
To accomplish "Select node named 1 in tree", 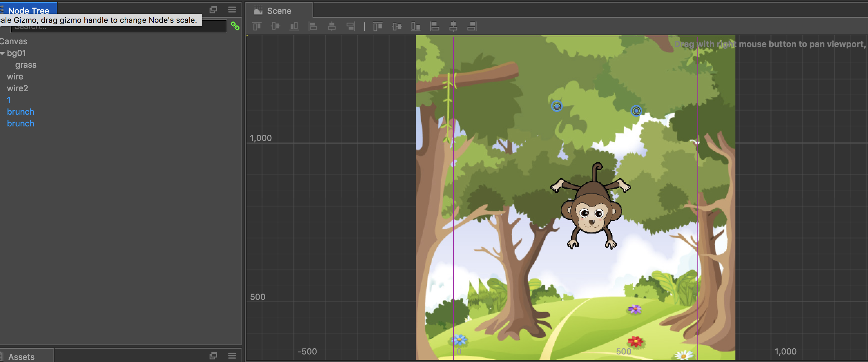I will [x=9, y=100].
